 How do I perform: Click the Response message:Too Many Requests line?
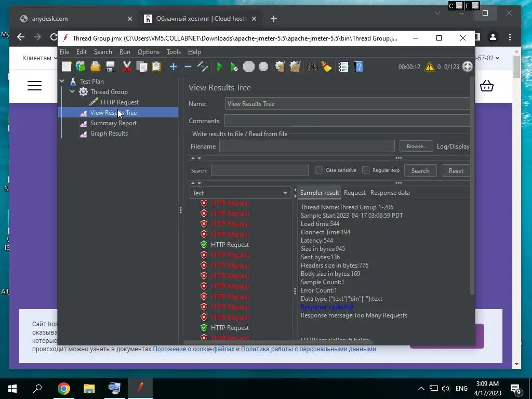[x=354, y=315]
